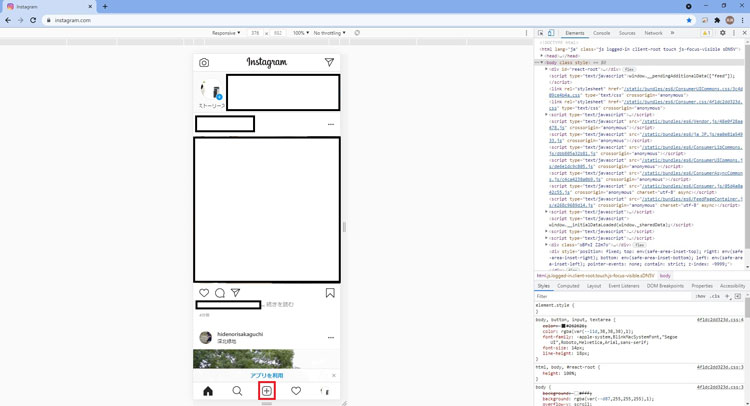Open Instagram search in bottom nav
Viewport: 750px width, 406px height.
(x=237, y=391)
